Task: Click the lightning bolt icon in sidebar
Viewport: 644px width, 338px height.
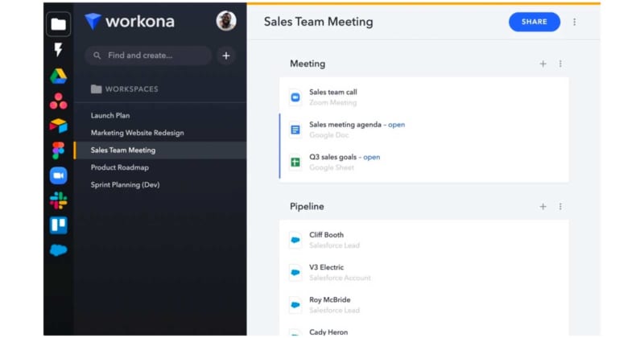Action: click(58, 50)
